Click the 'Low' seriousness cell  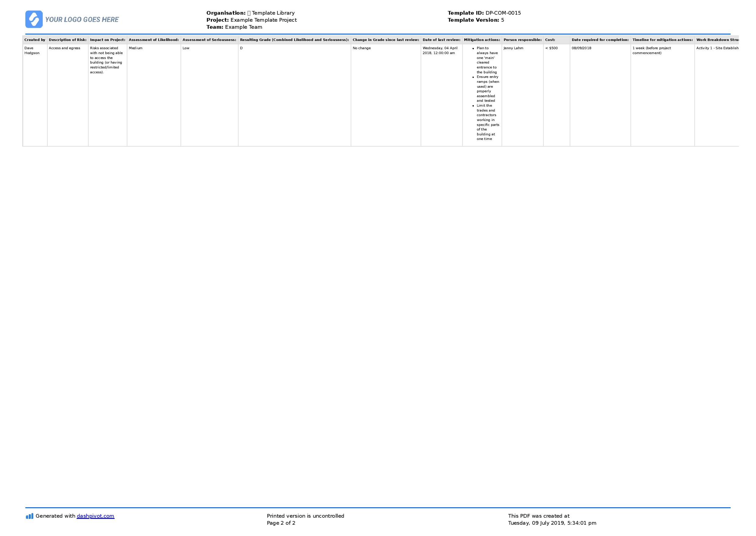210,95
